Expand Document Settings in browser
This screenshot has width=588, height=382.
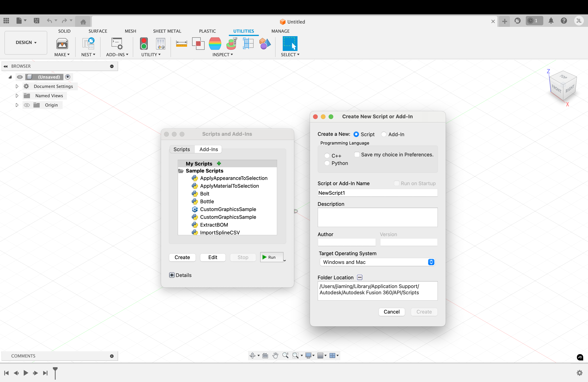pyautogui.click(x=17, y=86)
